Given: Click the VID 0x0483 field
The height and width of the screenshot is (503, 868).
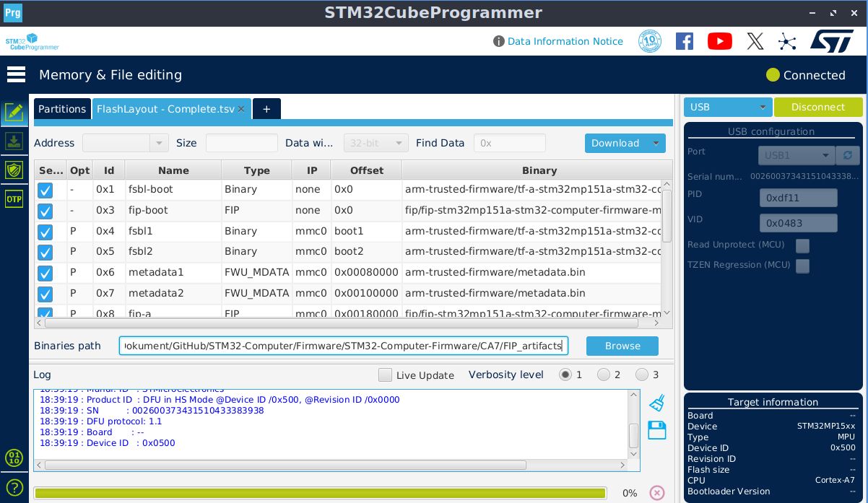Looking at the screenshot, I should [x=798, y=223].
